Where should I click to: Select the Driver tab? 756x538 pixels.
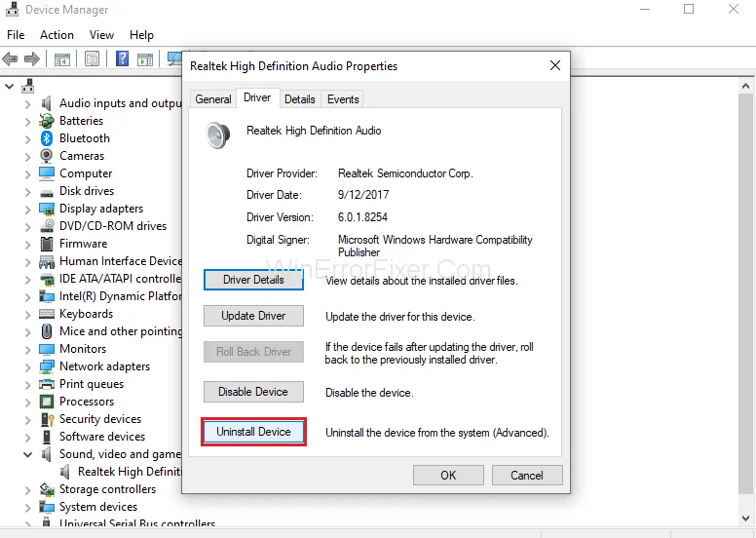coord(257,97)
